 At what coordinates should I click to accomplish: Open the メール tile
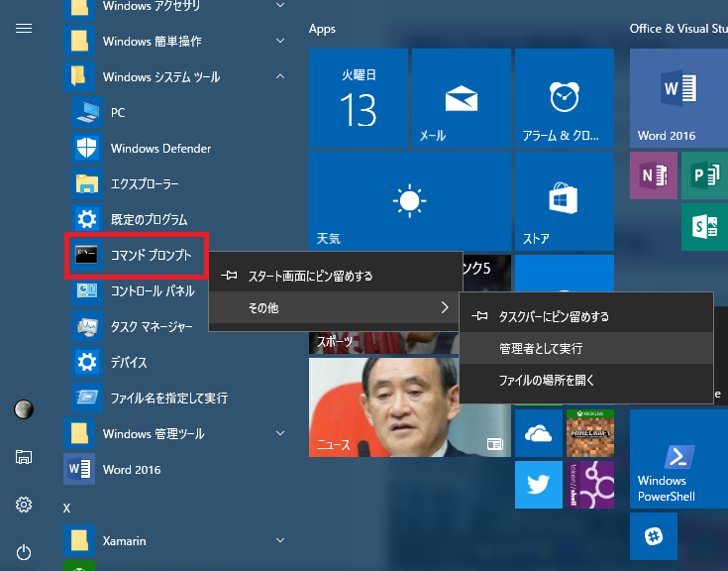461,98
